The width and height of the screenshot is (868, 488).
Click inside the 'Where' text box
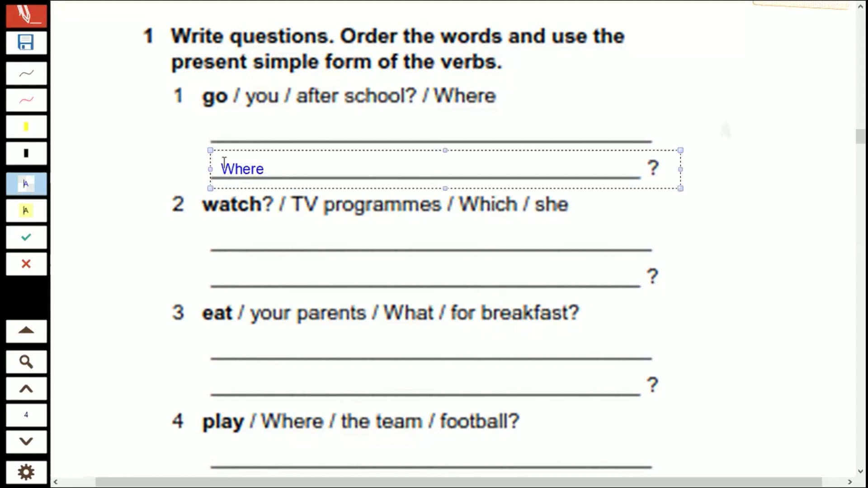(407, 169)
